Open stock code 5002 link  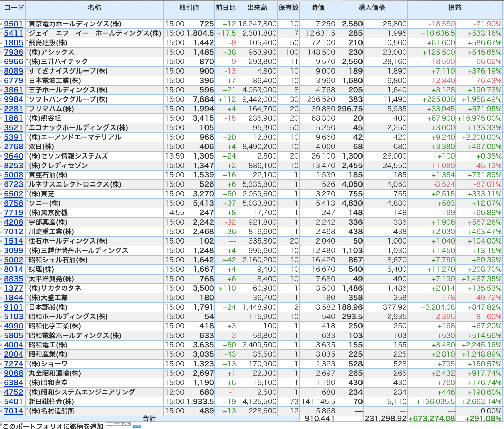click(13, 260)
